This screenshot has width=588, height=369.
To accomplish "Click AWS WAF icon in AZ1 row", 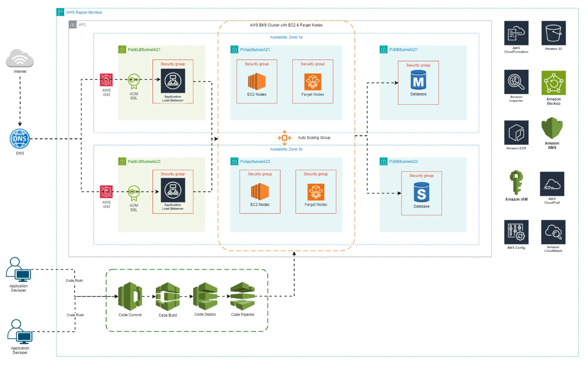I will [106, 80].
